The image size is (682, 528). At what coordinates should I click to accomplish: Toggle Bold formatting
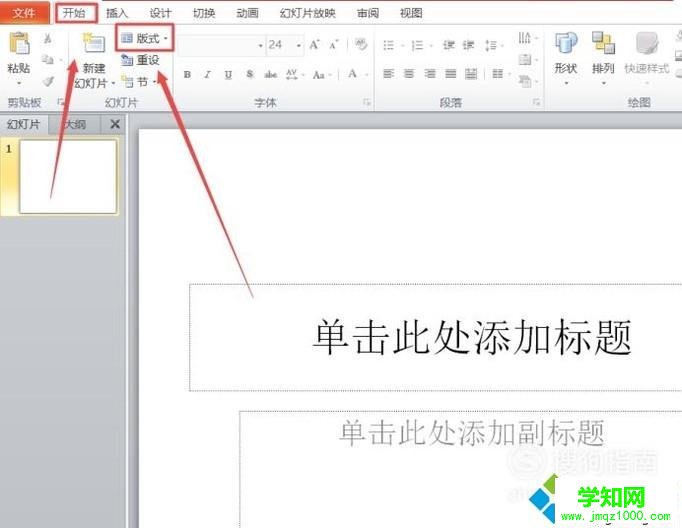coord(187,74)
